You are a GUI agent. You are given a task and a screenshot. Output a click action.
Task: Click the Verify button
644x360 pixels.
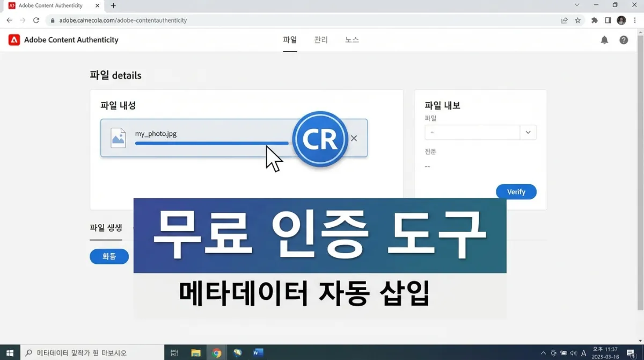click(x=516, y=191)
